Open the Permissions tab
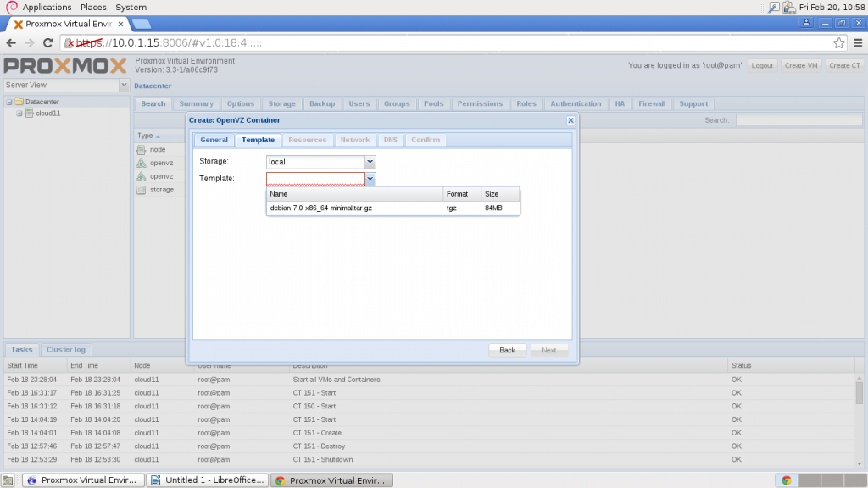The height and width of the screenshot is (488, 868). pos(480,103)
